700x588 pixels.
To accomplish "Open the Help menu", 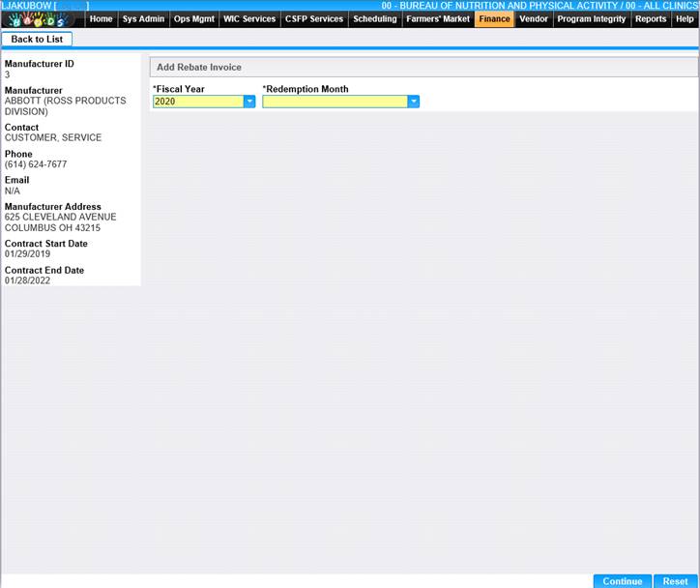I will 685,19.
